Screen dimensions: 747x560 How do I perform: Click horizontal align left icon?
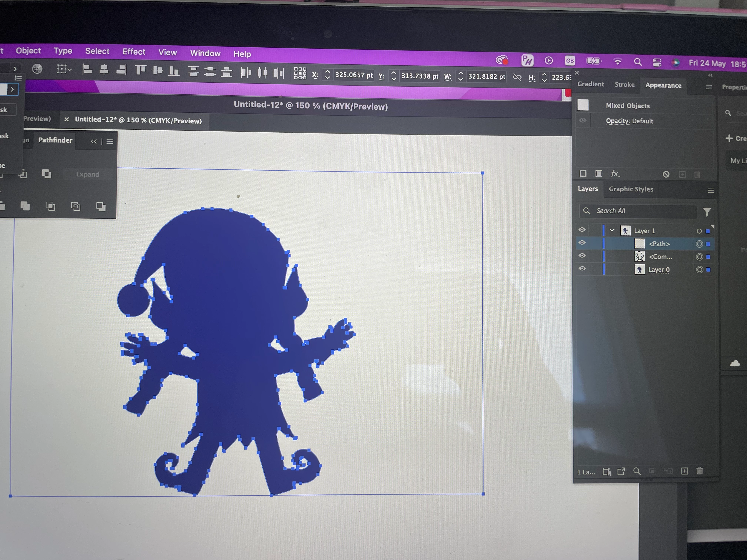coord(87,69)
